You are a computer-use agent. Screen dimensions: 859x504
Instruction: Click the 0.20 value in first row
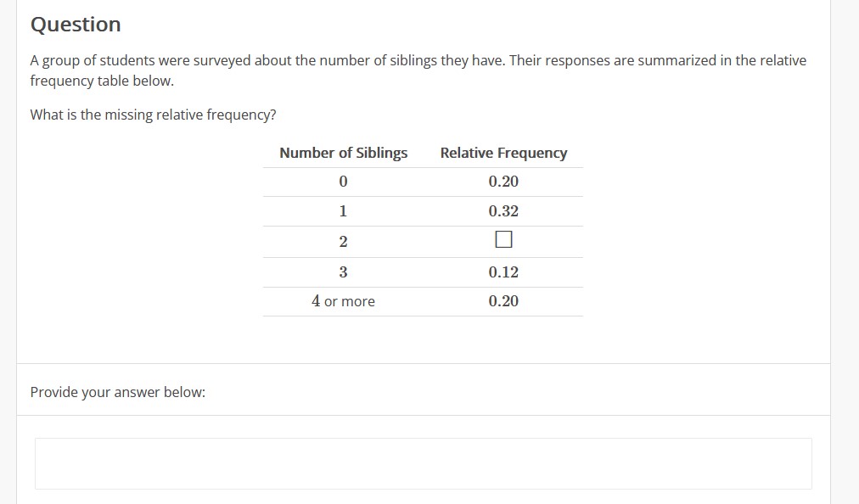pyautogui.click(x=503, y=181)
